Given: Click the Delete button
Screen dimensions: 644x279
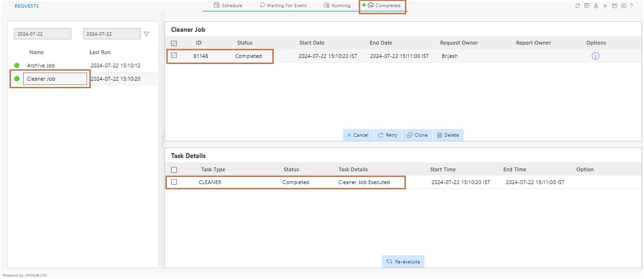Looking at the screenshot, I should (448, 135).
